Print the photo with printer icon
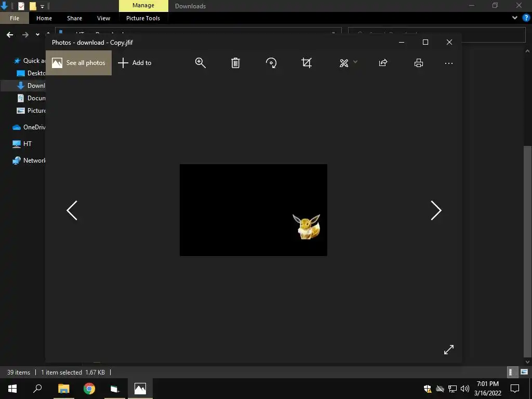The width and height of the screenshot is (532, 399). tap(419, 63)
